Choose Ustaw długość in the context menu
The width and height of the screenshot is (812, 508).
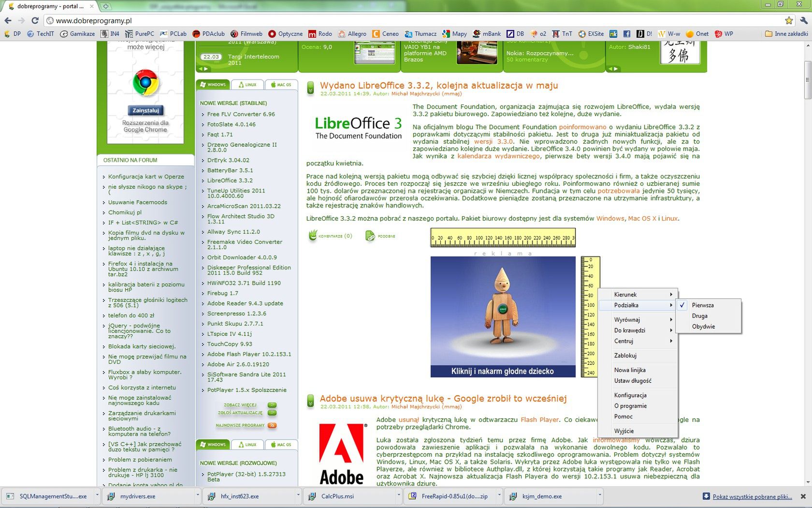tap(638, 381)
